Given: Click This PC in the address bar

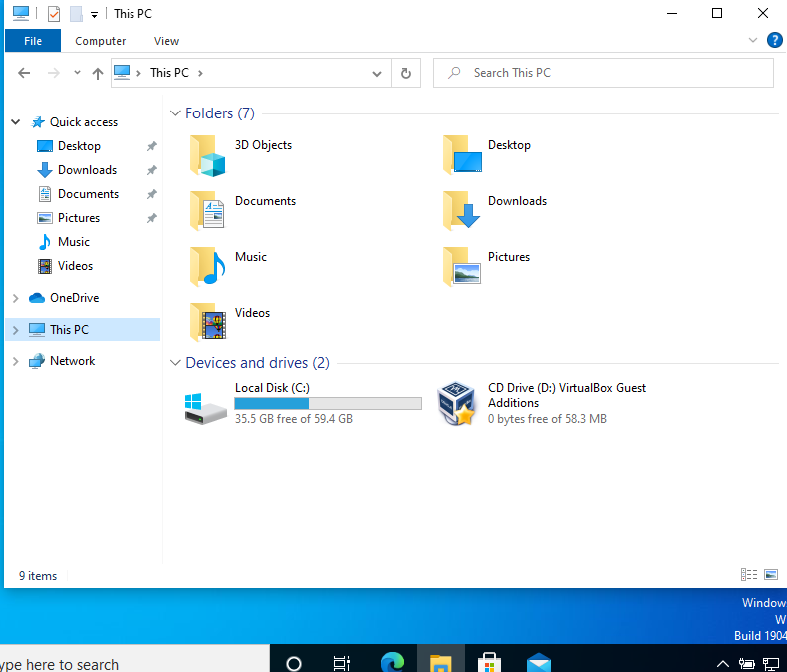Looking at the screenshot, I should click(x=169, y=73).
